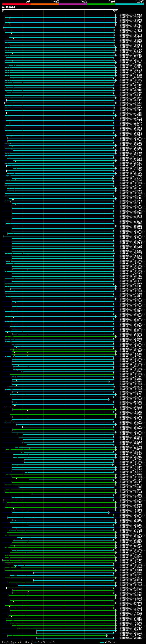Select the query name AV391878
Image resolution: width=146 pixels, height=644 pixels.
pos(8,7)
